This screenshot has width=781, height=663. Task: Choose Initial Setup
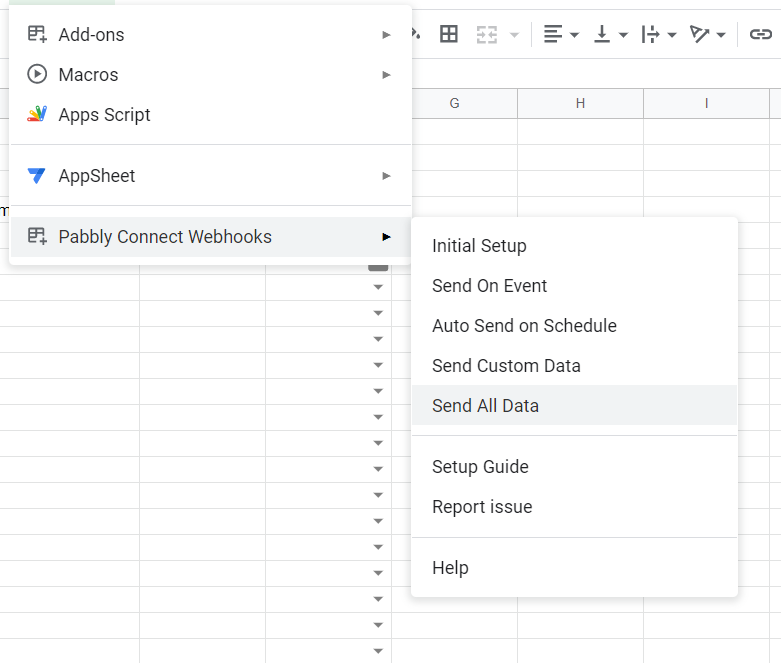click(574, 246)
